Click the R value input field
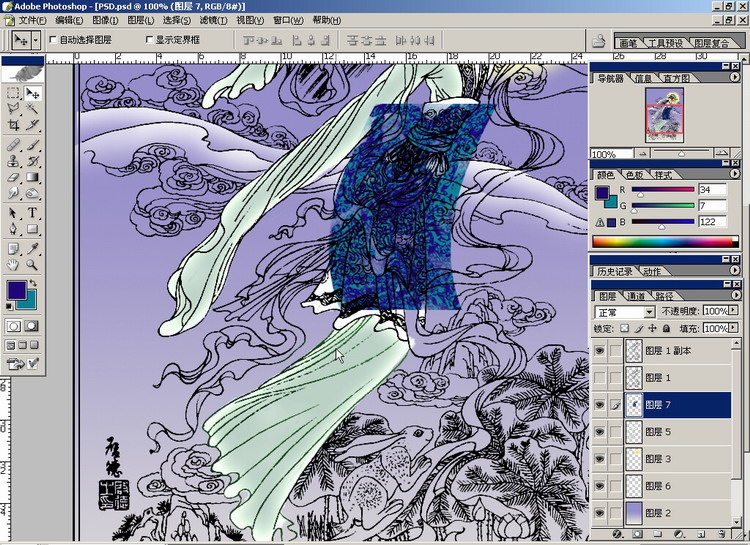Screen dimensions: 750x545 click(712, 189)
